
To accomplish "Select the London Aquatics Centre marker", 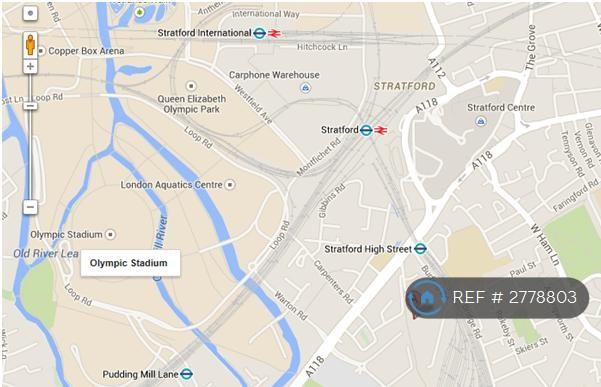I will click(x=230, y=185).
